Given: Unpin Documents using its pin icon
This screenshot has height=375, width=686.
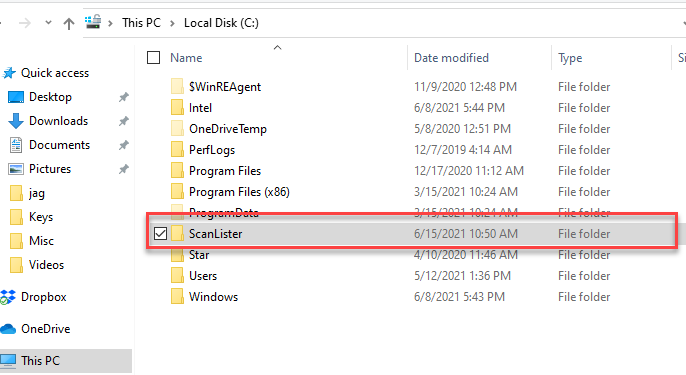Looking at the screenshot, I should point(124,145).
